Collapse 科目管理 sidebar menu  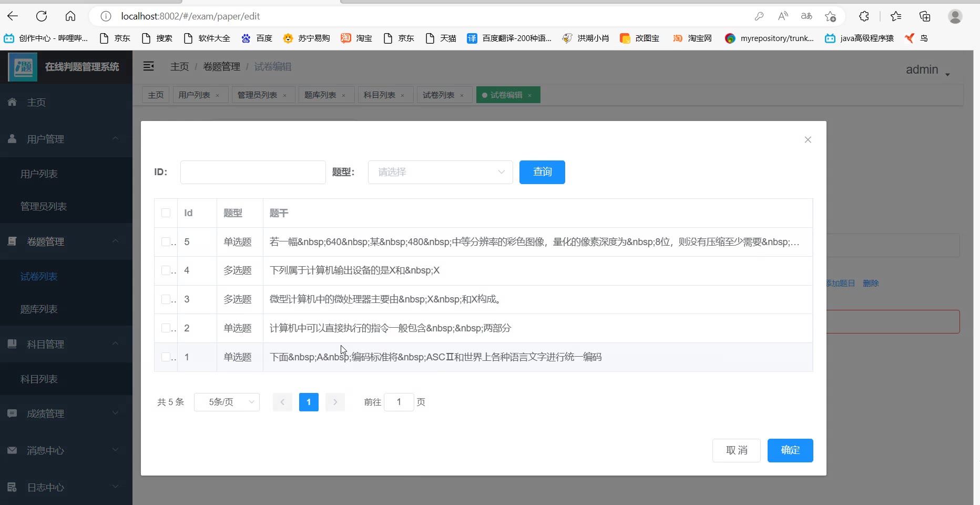click(66, 344)
